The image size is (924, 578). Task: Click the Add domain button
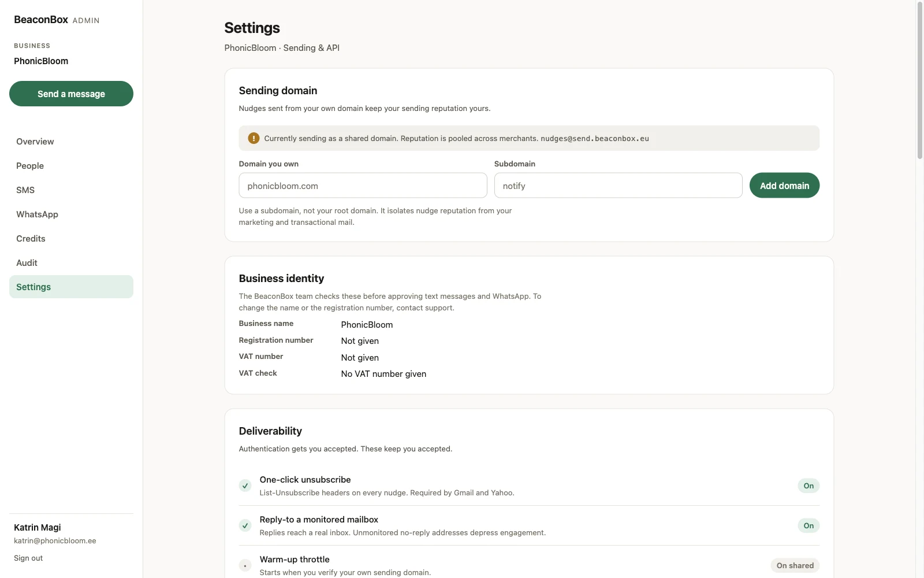pyautogui.click(x=784, y=186)
